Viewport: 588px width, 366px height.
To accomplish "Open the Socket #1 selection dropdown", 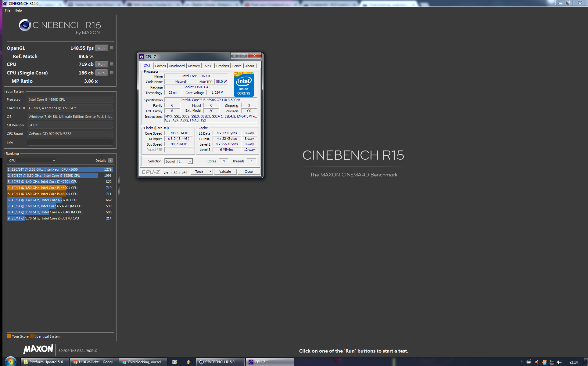I will point(178,161).
